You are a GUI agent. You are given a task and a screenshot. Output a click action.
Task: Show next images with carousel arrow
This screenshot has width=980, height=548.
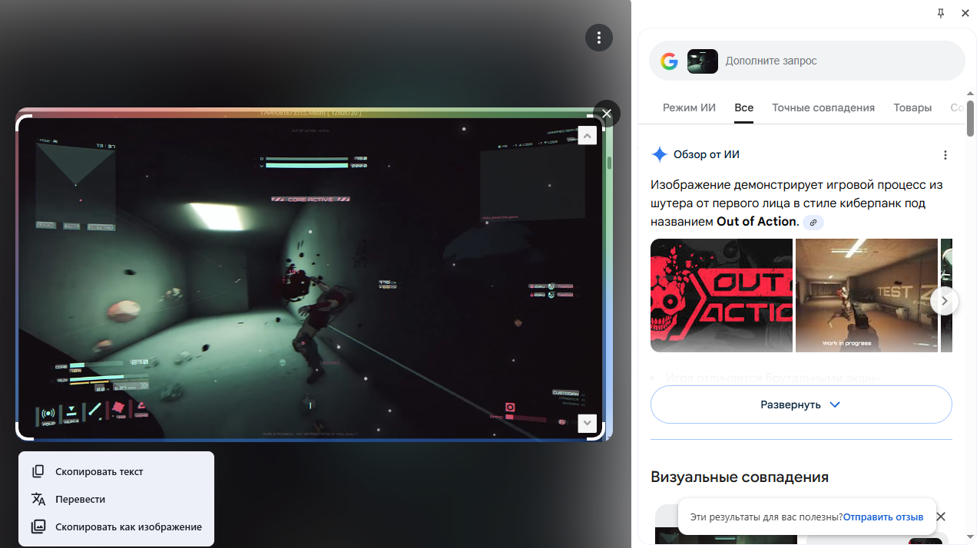pos(945,300)
